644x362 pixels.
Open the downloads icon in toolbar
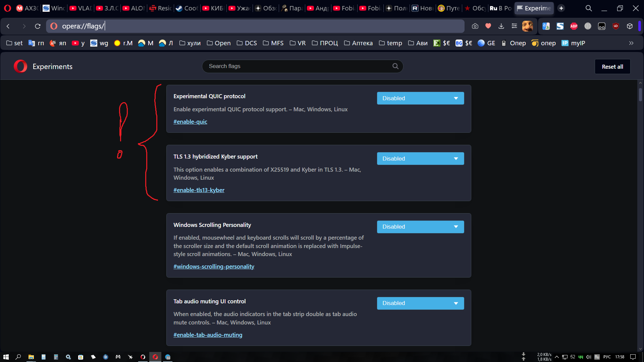tap(501, 26)
